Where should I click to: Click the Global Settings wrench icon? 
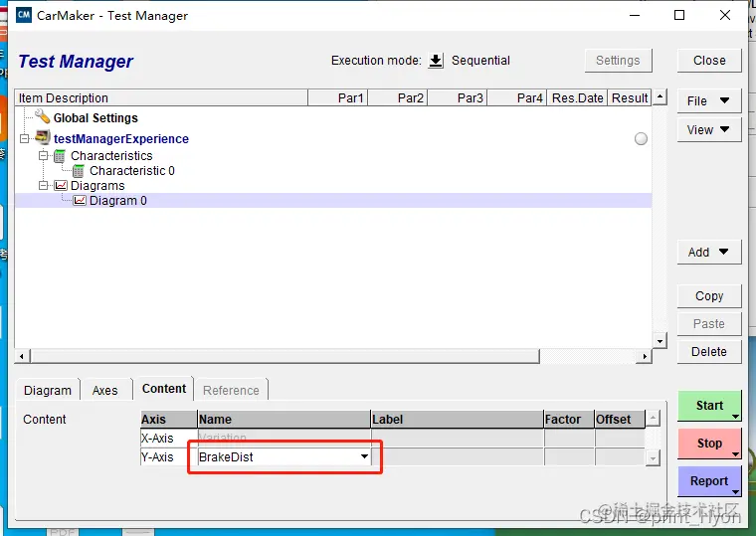(x=42, y=116)
